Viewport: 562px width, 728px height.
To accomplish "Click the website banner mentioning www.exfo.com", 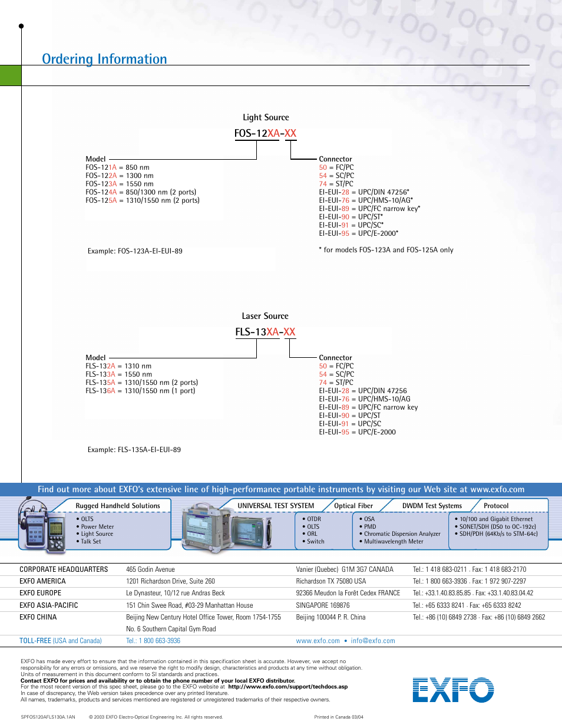I will (281, 489).
